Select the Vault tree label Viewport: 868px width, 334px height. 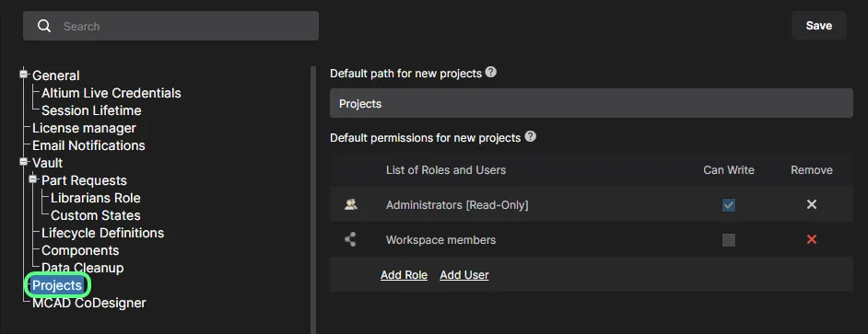tap(48, 163)
